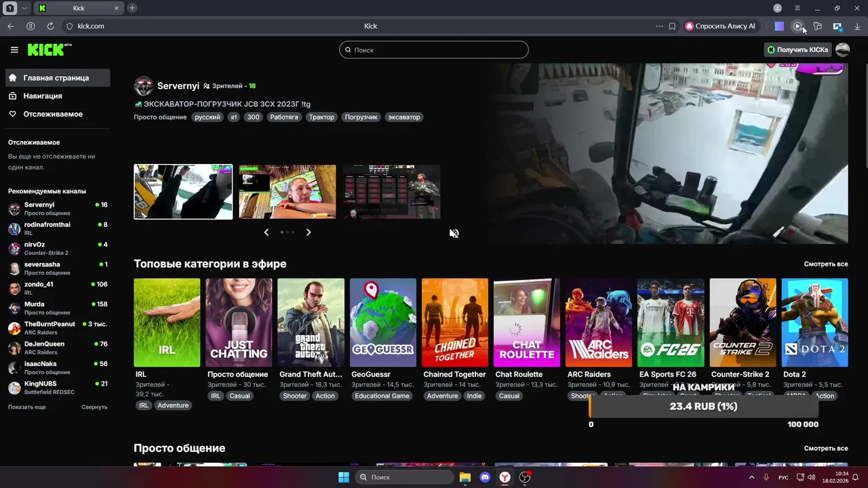Click Educational Game tag under GeoGuessr
Image resolution: width=868 pixels, height=488 pixels.
coord(382,396)
